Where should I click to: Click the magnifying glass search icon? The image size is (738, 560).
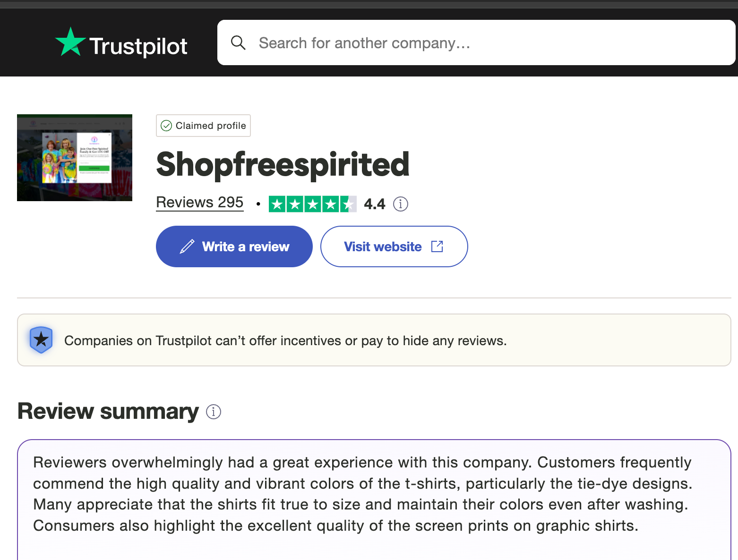click(x=238, y=43)
